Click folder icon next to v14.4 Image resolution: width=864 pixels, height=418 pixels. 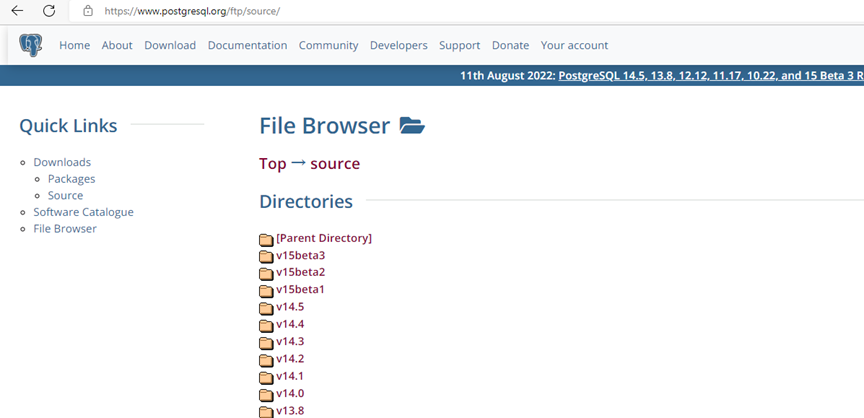pos(266,325)
